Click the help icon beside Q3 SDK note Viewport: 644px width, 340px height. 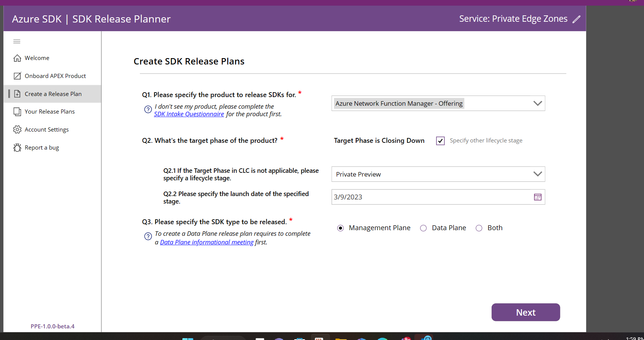[148, 237]
